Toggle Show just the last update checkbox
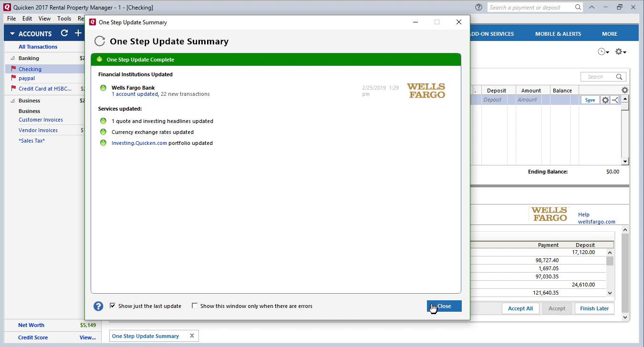The width and height of the screenshot is (644, 347). (x=113, y=306)
